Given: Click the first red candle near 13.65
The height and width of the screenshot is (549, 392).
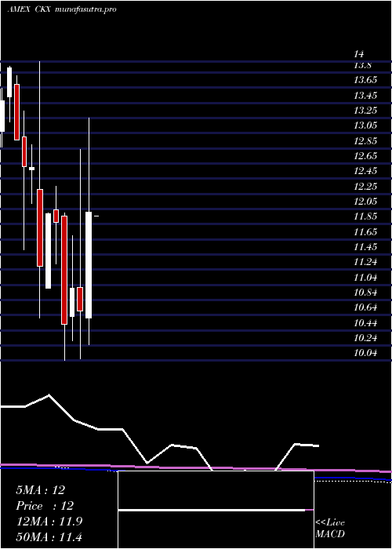Looking at the screenshot, I should click(x=16, y=112).
